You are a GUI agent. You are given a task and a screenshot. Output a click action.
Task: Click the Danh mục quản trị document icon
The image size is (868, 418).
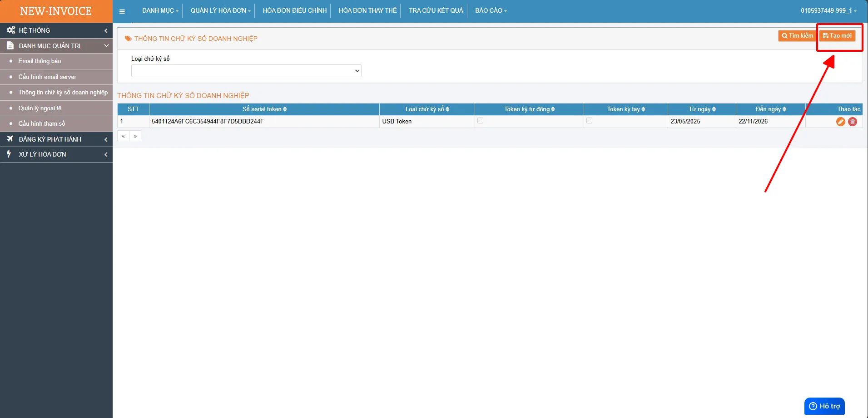10,45
